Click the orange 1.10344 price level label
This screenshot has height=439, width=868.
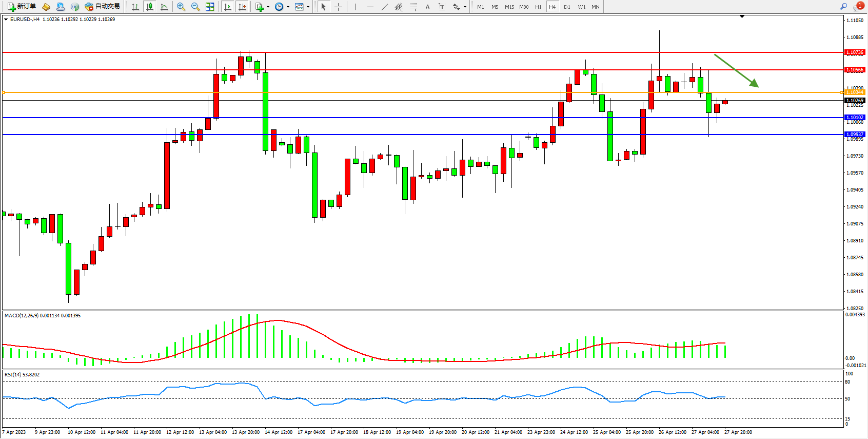point(855,92)
